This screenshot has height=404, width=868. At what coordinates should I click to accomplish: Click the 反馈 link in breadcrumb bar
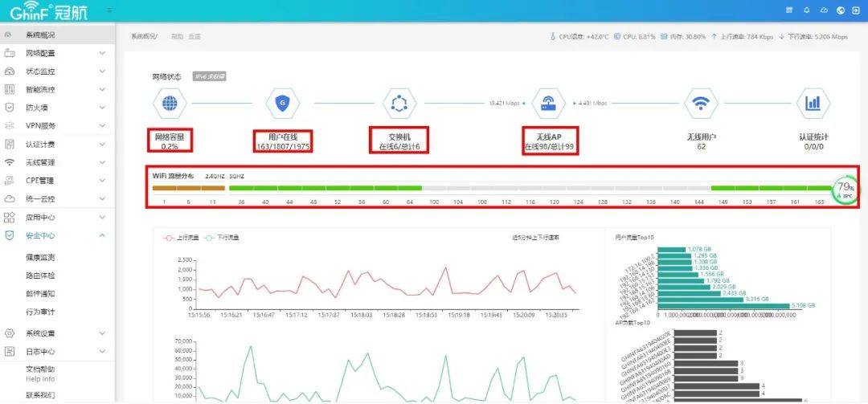click(x=194, y=36)
